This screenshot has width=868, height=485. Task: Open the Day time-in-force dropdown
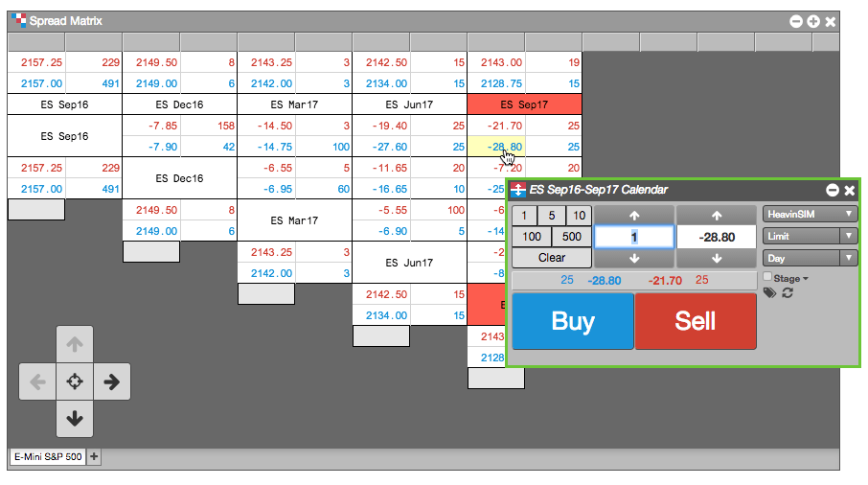[810, 259]
